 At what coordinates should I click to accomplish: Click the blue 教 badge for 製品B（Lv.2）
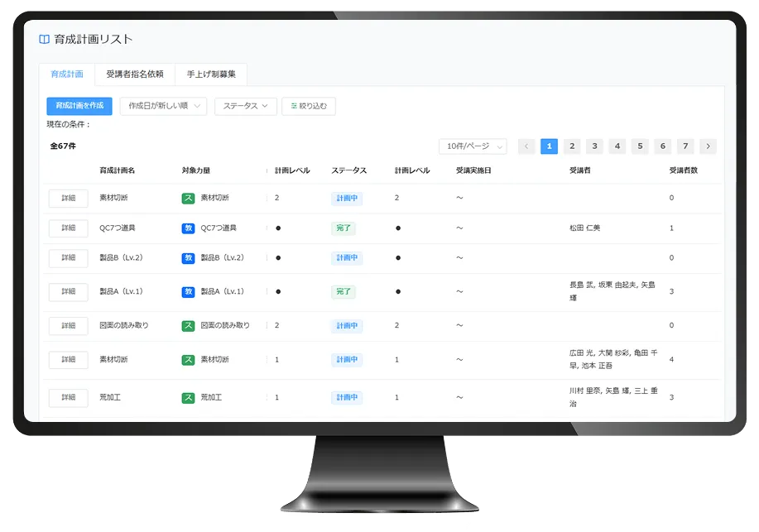click(188, 257)
